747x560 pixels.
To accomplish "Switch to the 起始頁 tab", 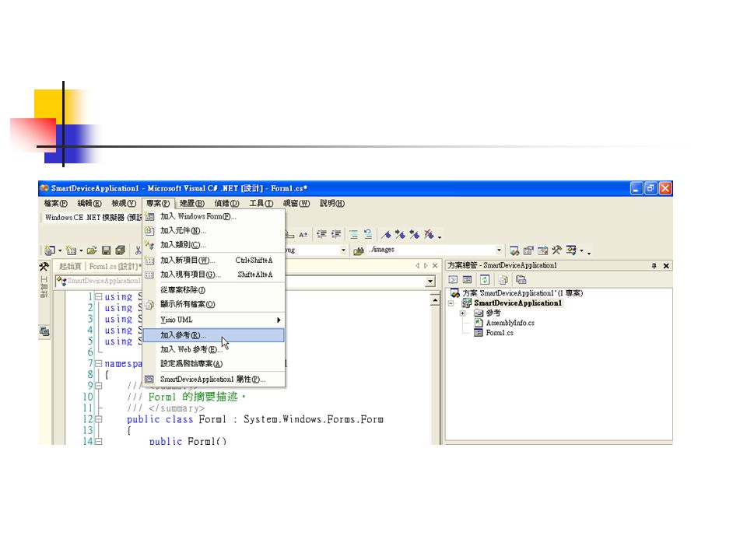I will pyautogui.click(x=70, y=266).
